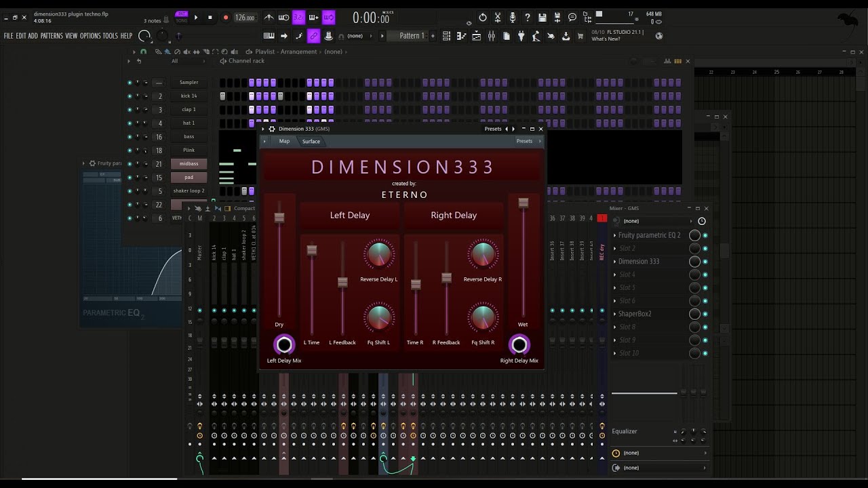Screen dimensions: 868x488
Task: Toggle Slot 4 enable light
Action: click(x=705, y=274)
